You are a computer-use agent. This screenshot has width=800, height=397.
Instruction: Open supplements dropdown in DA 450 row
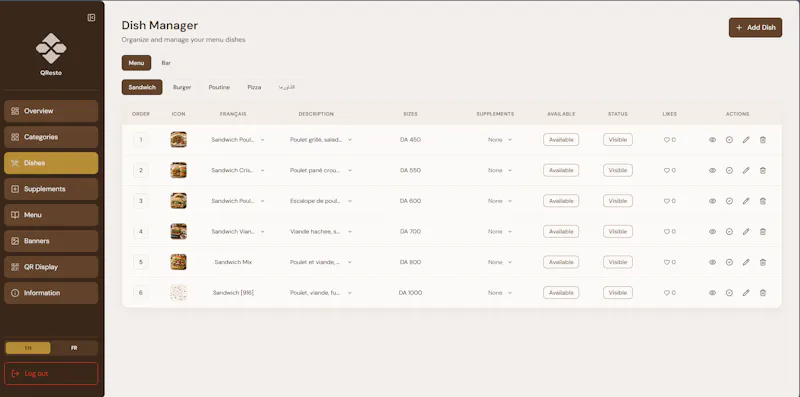pyautogui.click(x=499, y=140)
